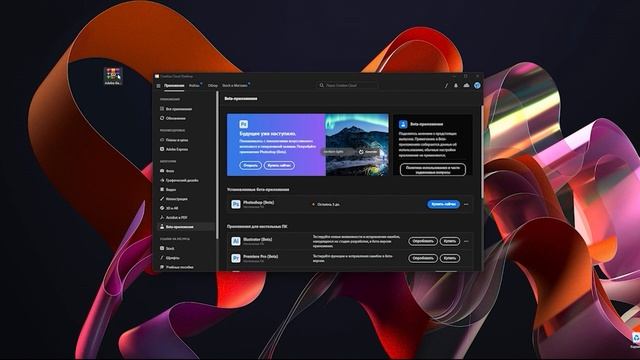Click Купить сейчас on the banner
Viewport: 640px width, 360px height.
coord(279,165)
